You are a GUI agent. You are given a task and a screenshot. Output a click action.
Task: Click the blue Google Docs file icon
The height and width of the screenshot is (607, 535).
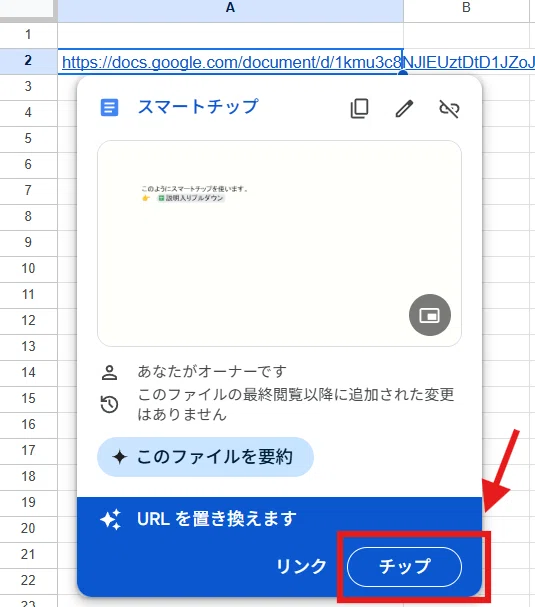(x=109, y=108)
